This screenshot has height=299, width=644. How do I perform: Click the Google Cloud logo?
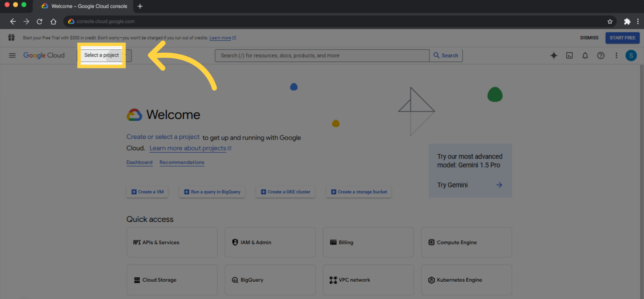point(44,56)
